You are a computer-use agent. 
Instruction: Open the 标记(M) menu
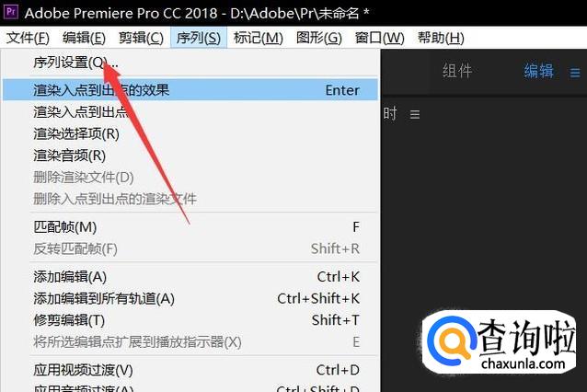click(258, 38)
